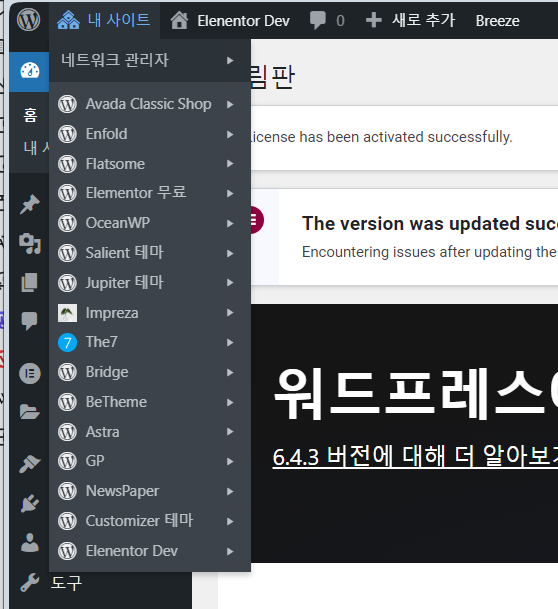558x609 pixels.
Task: Click the WordPress icon next to Avada Classic Shop
Action: point(68,104)
